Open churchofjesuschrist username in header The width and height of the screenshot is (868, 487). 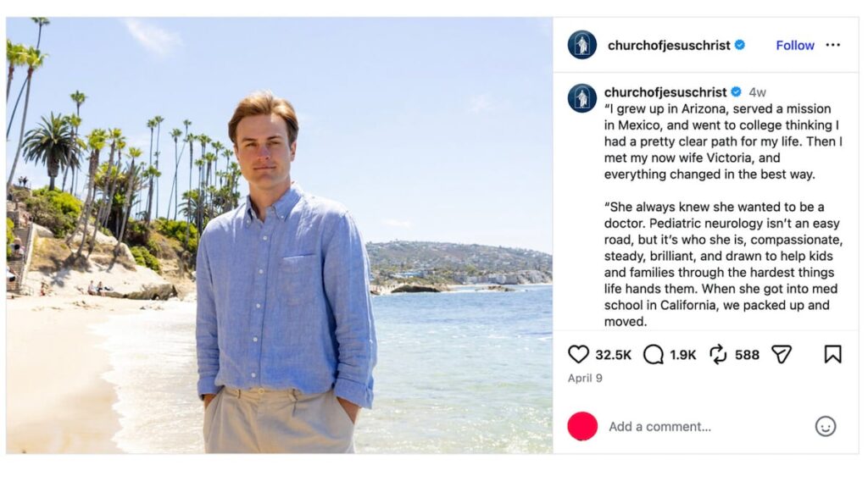click(x=669, y=46)
